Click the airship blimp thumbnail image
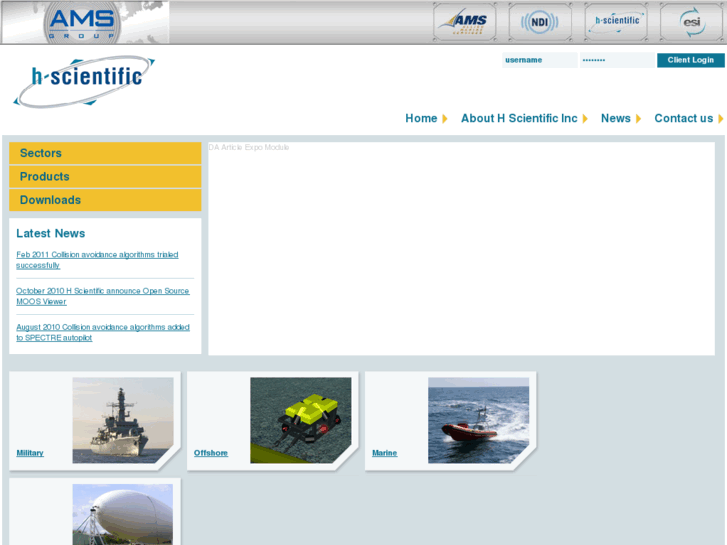 point(123,514)
